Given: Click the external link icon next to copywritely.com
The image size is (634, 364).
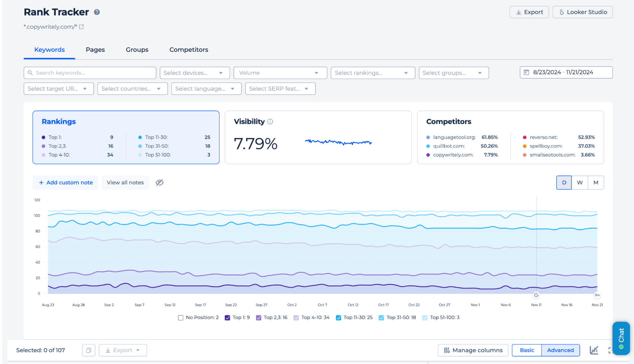Looking at the screenshot, I should click(x=81, y=27).
